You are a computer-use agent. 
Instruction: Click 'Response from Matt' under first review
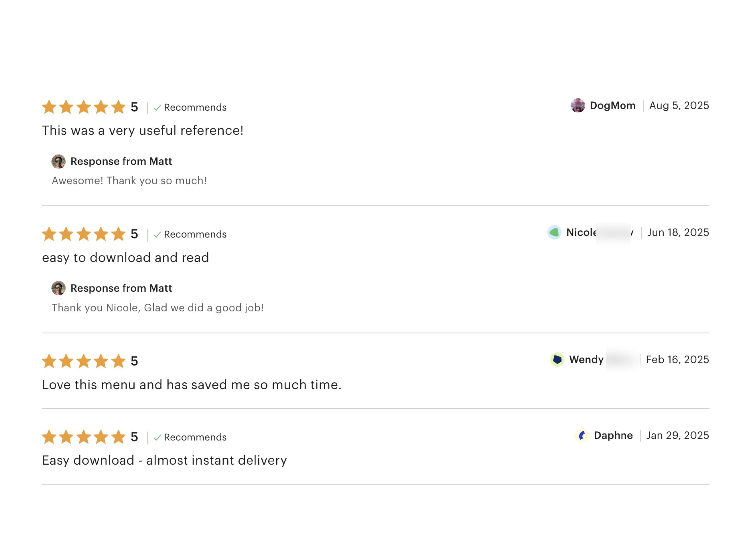pos(121,161)
